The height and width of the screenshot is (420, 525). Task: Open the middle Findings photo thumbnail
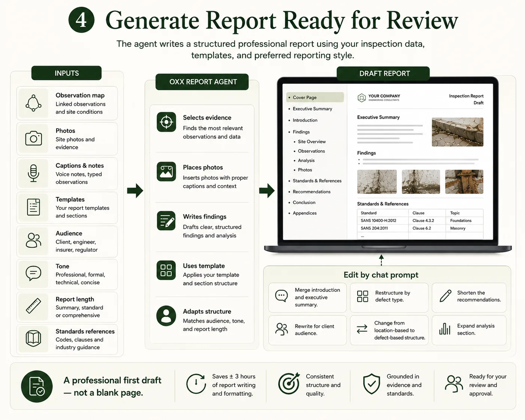[x=421, y=182]
